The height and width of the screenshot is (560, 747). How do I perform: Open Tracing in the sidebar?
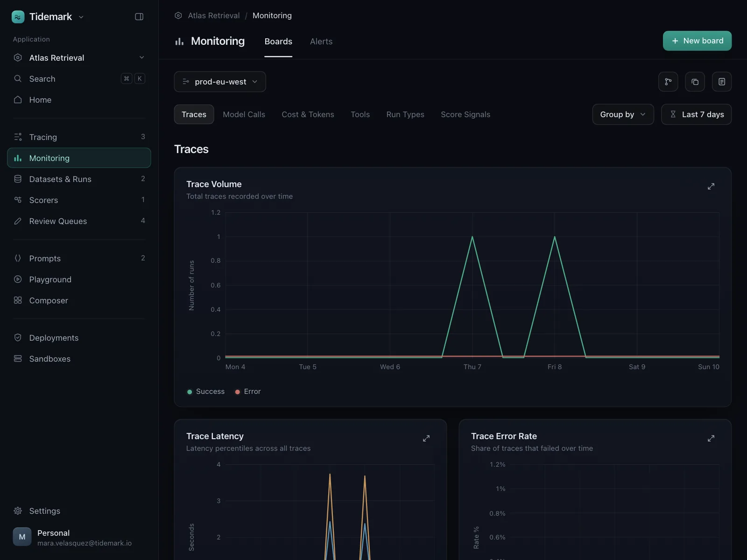pos(79,137)
